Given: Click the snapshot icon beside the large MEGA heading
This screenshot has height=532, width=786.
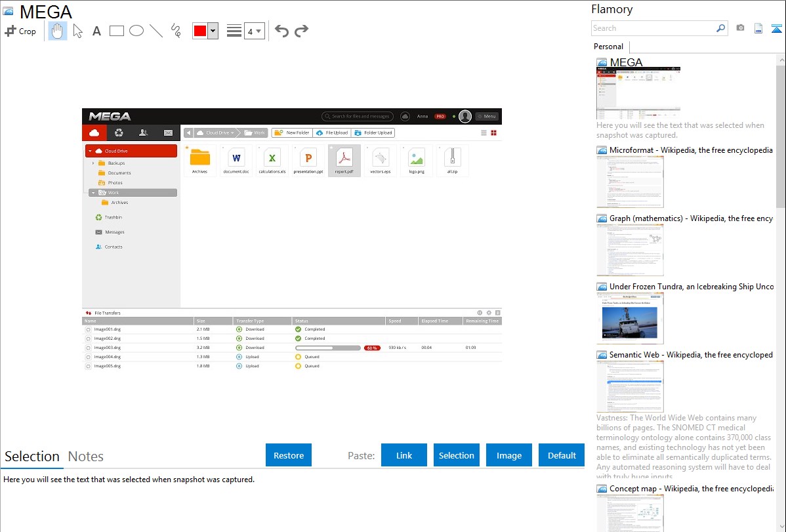Looking at the screenshot, I should (x=8, y=11).
